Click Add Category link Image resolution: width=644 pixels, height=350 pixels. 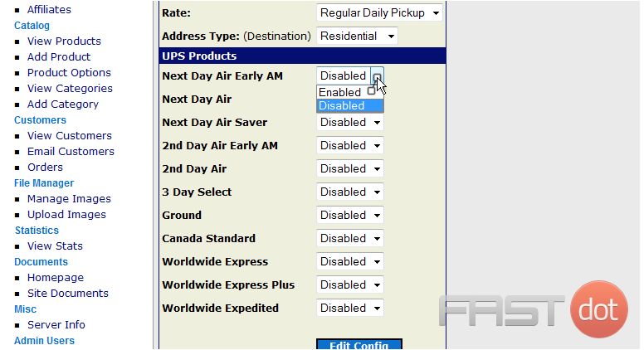(x=63, y=105)
